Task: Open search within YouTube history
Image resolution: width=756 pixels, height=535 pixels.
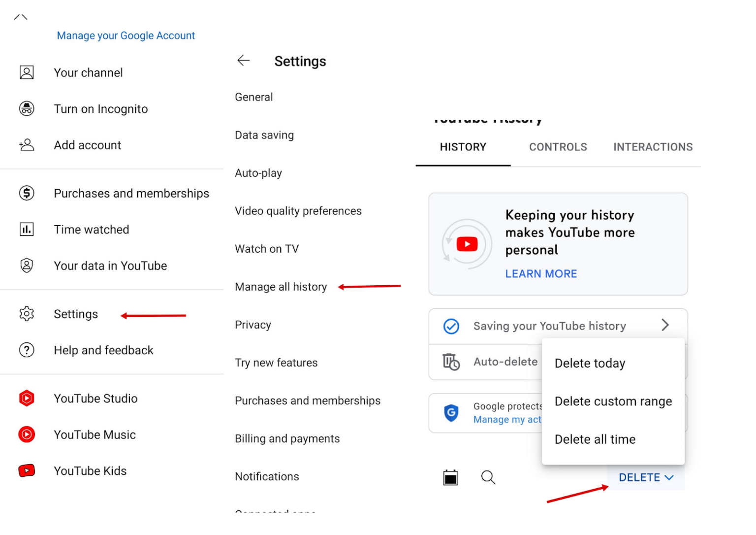Action: click(x=488, y=477)
